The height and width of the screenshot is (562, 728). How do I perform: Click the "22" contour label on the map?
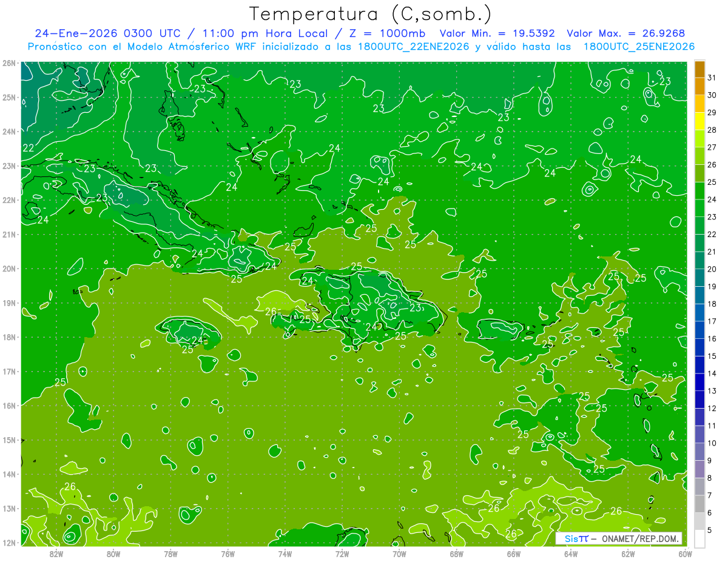point(29,148)
